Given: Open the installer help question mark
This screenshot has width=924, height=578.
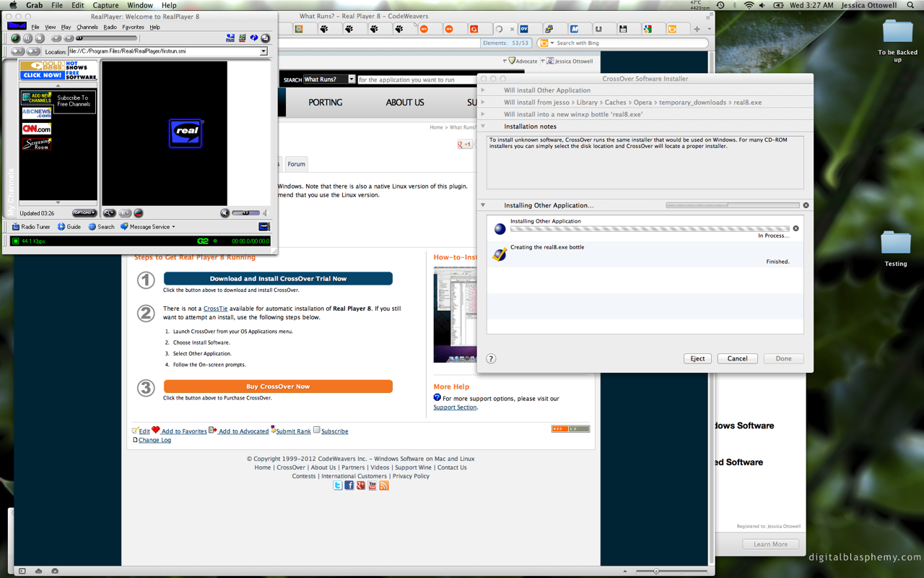Looking at the screenshot, I should (491, 358).
